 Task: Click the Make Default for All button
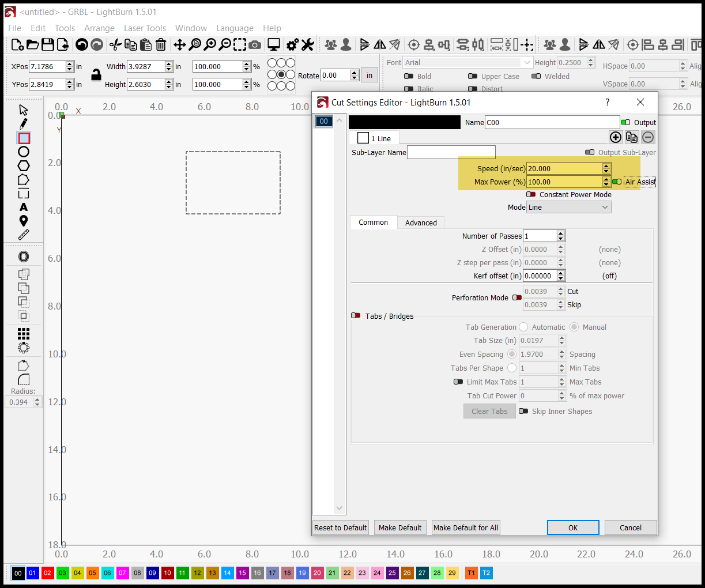[x=465, y=527]
